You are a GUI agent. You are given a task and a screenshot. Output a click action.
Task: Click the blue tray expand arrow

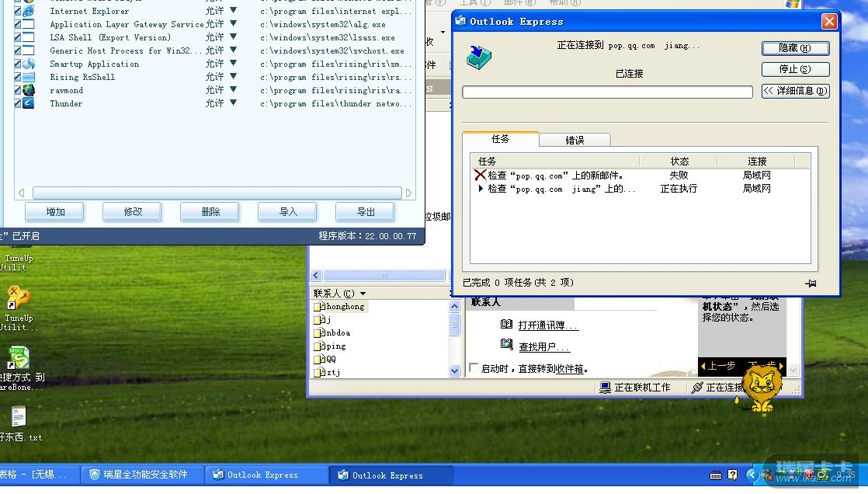pos(752,475)
